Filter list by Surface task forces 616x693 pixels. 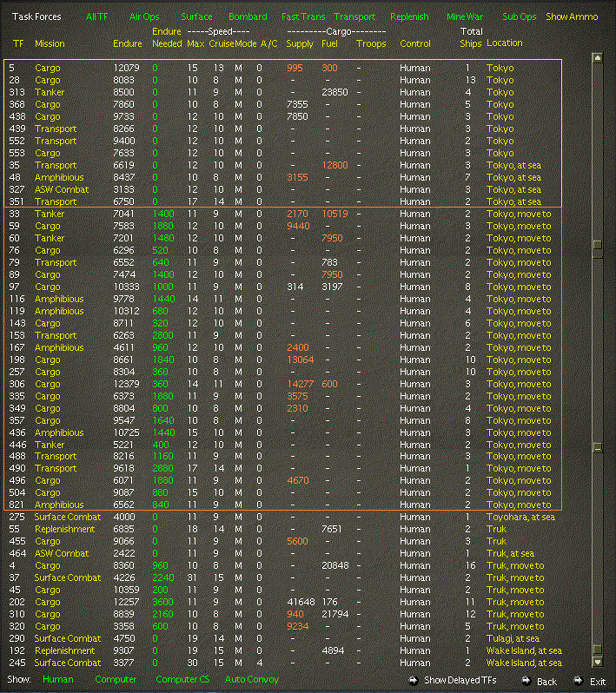[x=196, y=16]
